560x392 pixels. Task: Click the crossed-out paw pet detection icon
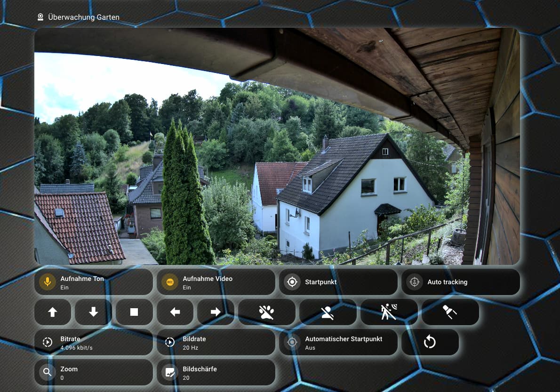(x=267, y=312)
